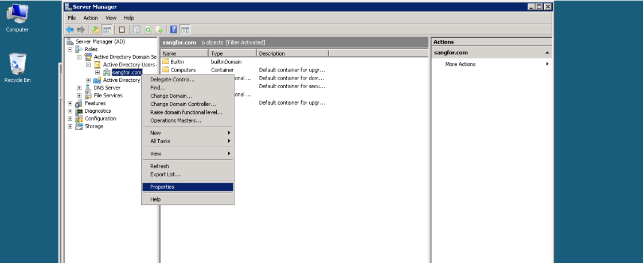Sort list by the Type column header
644x264 pixels.
coord(232,53)
